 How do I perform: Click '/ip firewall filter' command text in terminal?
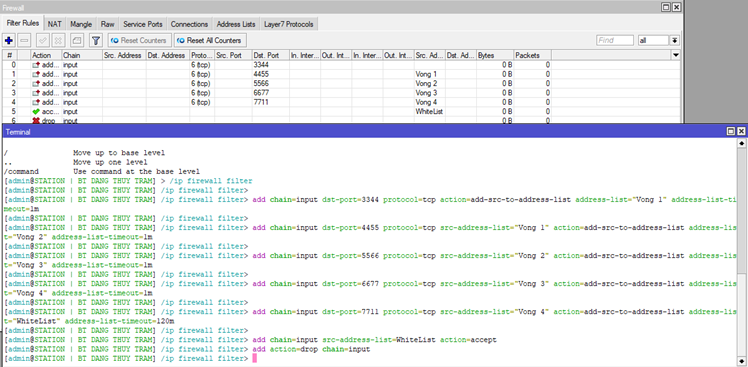(x=210, y=181)
